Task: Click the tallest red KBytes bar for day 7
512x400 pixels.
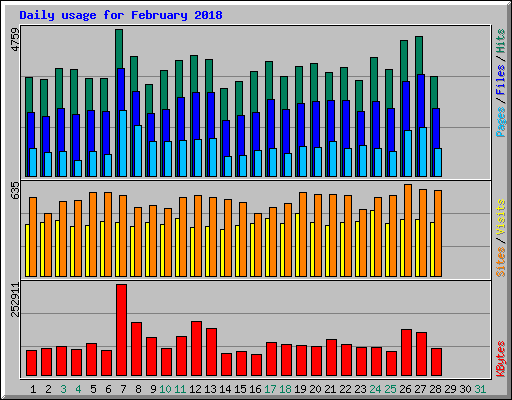Action: [x=122, y=330]
